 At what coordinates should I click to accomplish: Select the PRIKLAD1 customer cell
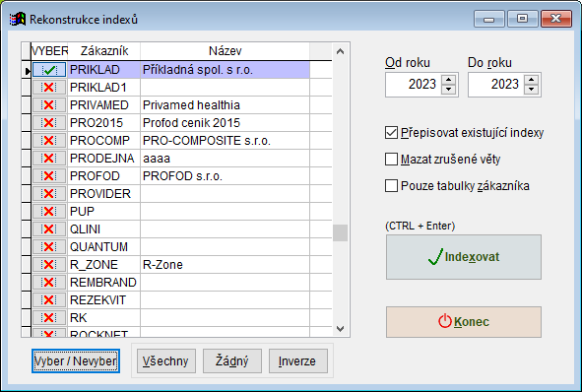point(104,88)
